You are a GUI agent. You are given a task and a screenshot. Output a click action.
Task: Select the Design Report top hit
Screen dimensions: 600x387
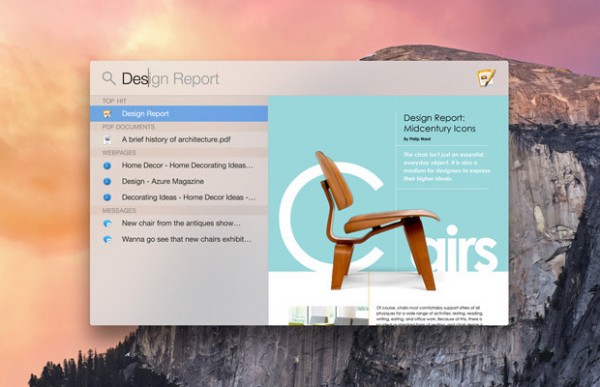coord(179,114)
